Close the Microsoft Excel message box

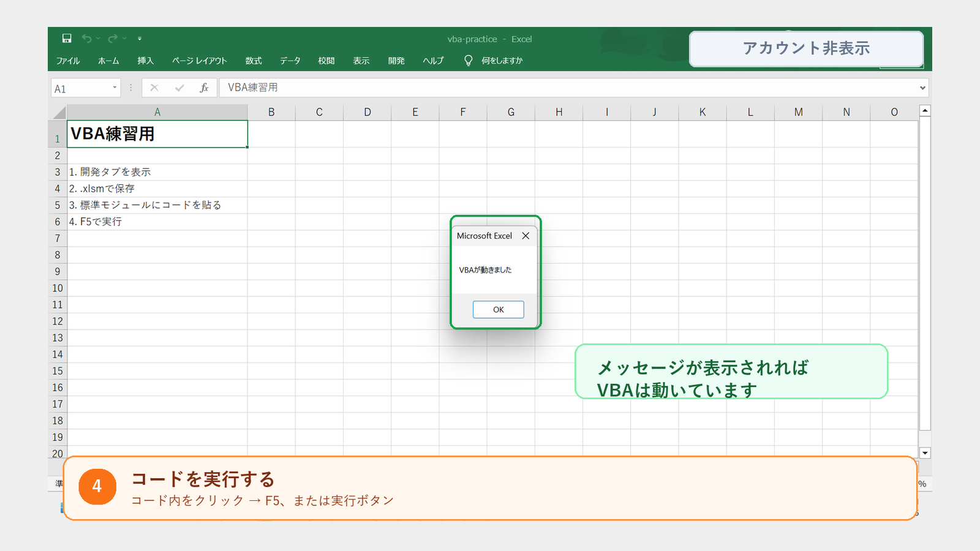526,236
